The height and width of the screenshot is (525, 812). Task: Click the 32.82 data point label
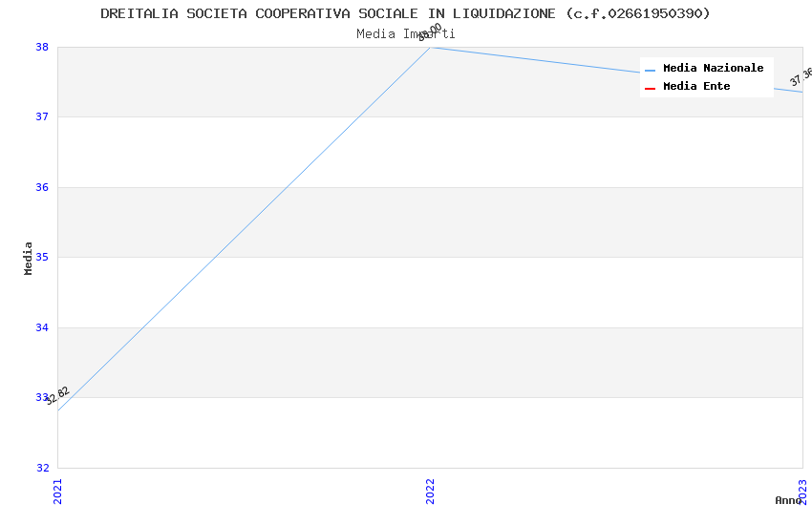pos(57,396)
